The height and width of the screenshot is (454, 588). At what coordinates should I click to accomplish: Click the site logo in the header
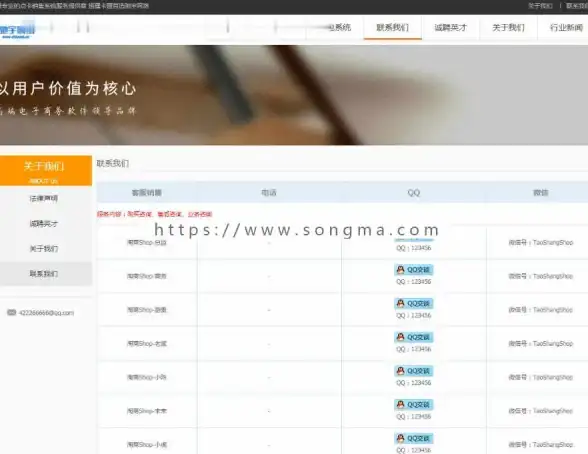pos(17,31)
